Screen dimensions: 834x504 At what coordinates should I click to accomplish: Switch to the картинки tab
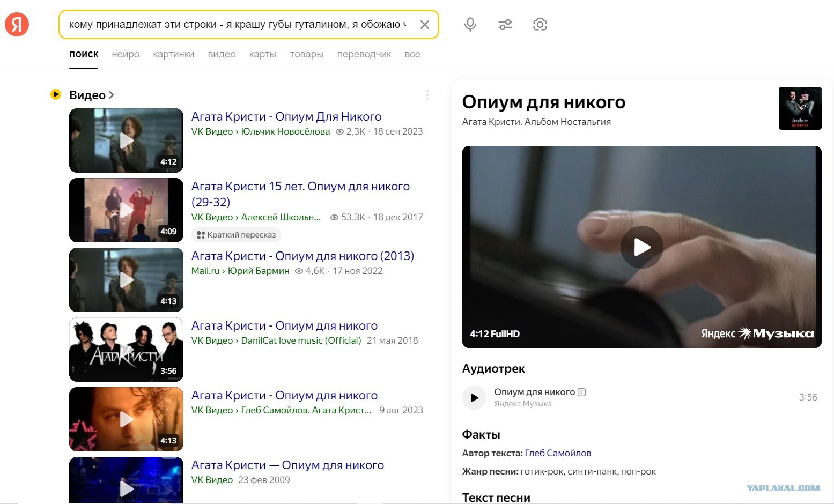(x=173, y=54)
